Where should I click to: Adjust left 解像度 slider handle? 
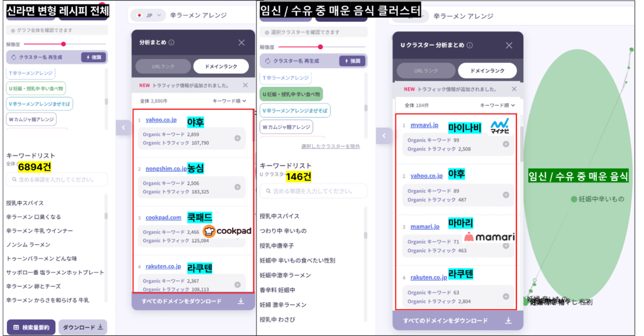[x=64, y=44]
